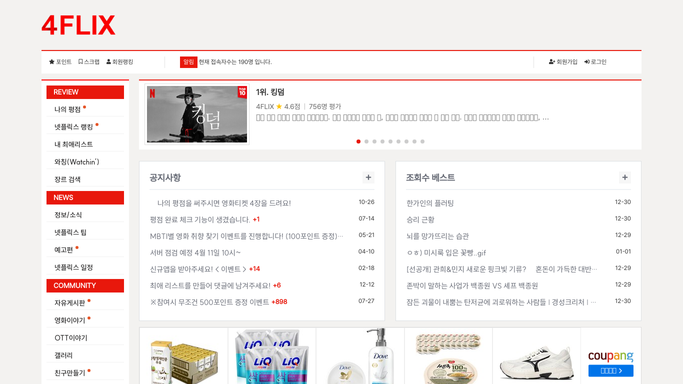Click 로그인 login icon link
The height and width of the screenshot is (384, 683).
click(x=595, y=62)
